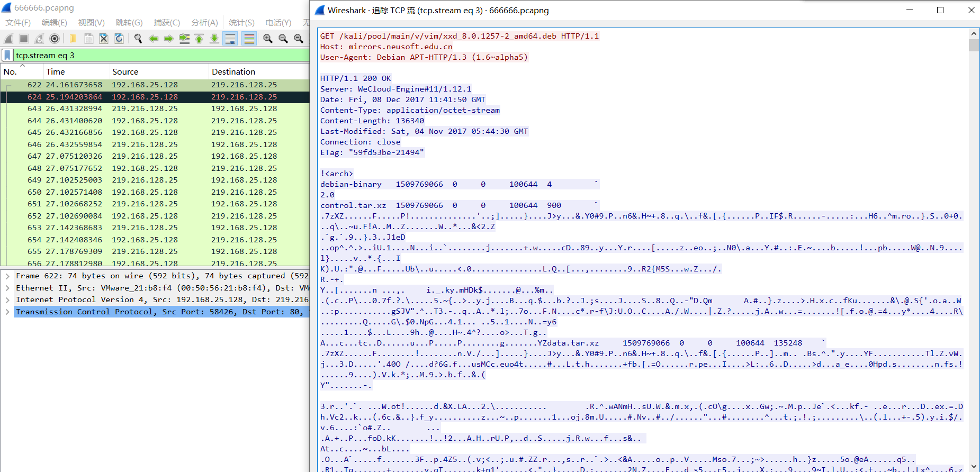
Task: Minimize the Follow TCP Stream window
Action: click(910, 10)
